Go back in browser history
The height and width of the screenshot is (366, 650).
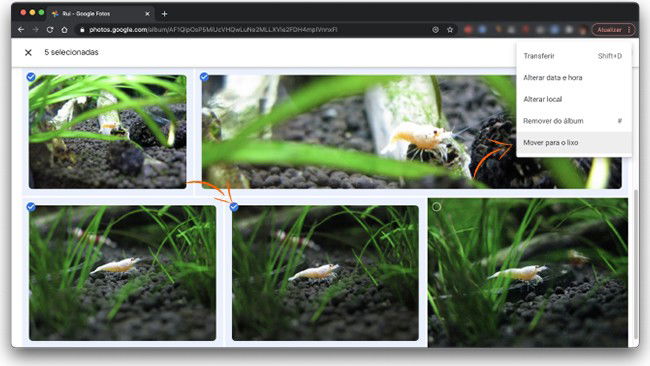(21, 30)
